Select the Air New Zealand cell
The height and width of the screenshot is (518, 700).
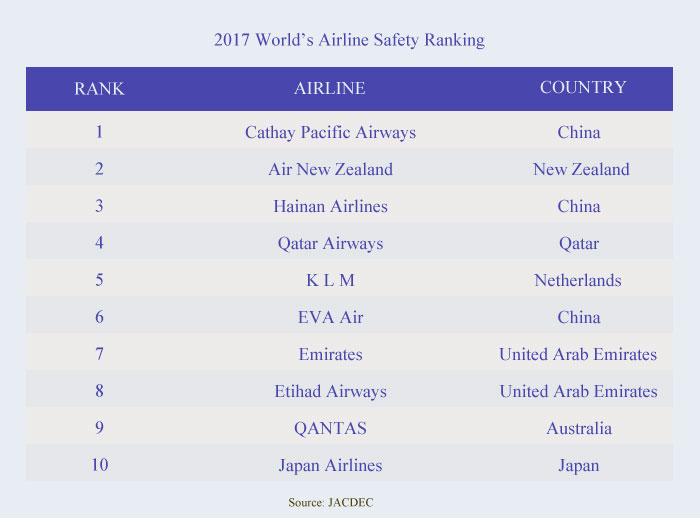(330, 169)
